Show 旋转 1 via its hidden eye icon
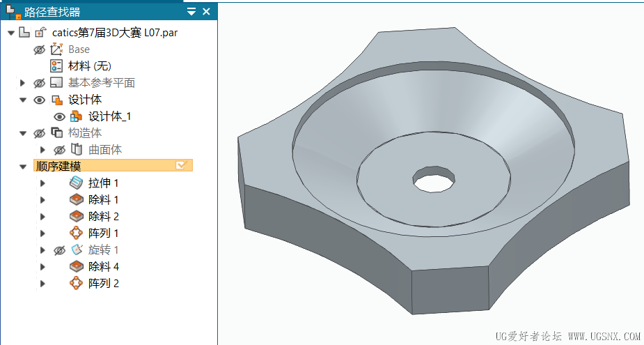 60,250
